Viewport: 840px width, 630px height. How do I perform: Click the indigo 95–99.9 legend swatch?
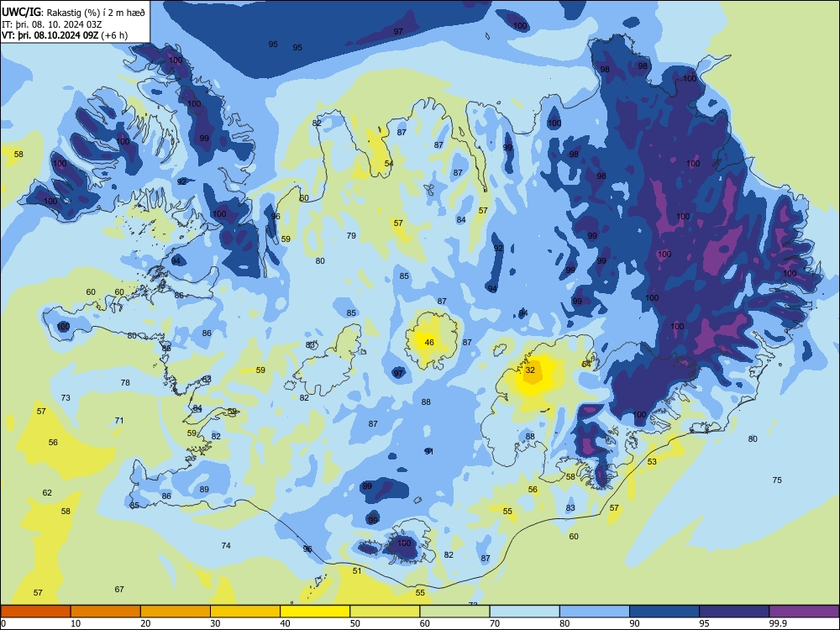tap(734, 612)
